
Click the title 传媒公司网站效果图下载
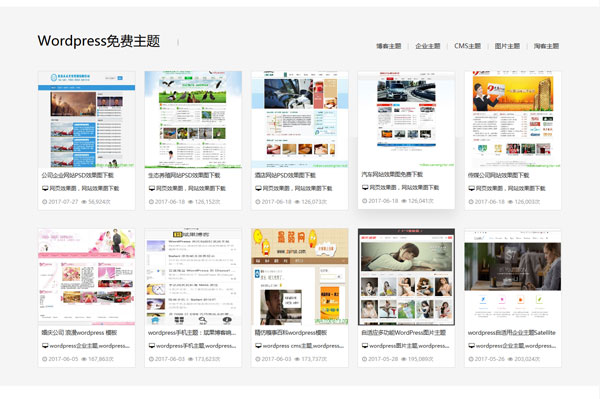[498, 175]
